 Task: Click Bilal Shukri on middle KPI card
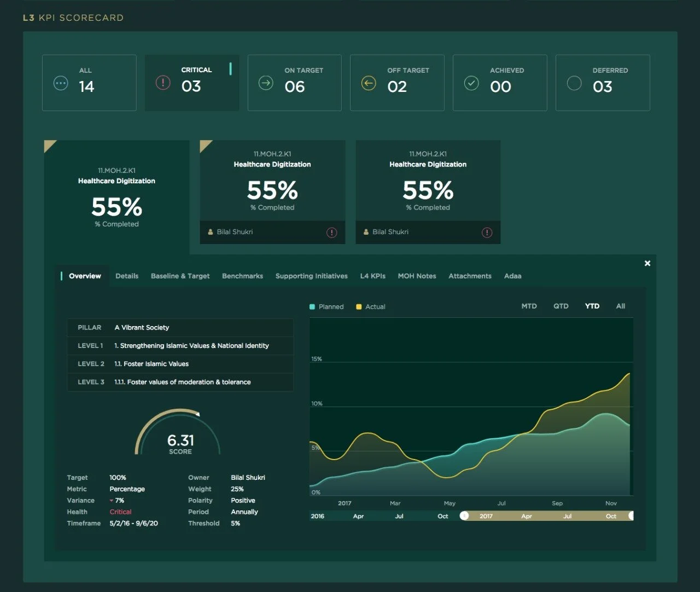235,232
